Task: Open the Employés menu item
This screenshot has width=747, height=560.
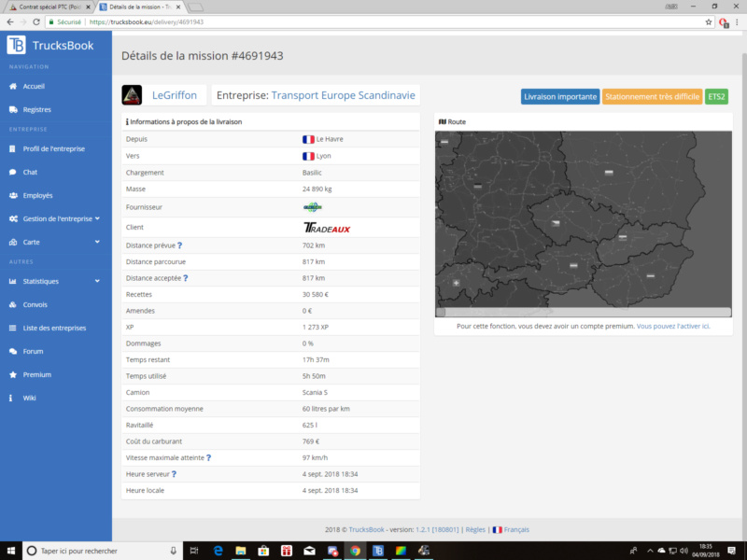Action: pos(56,195)
